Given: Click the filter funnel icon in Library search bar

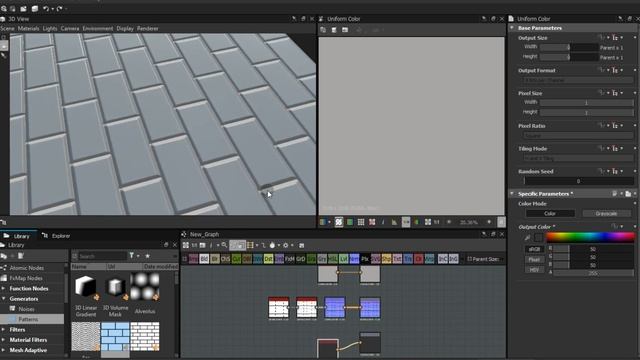Looking at the screenshot, I should pos(132,256).
